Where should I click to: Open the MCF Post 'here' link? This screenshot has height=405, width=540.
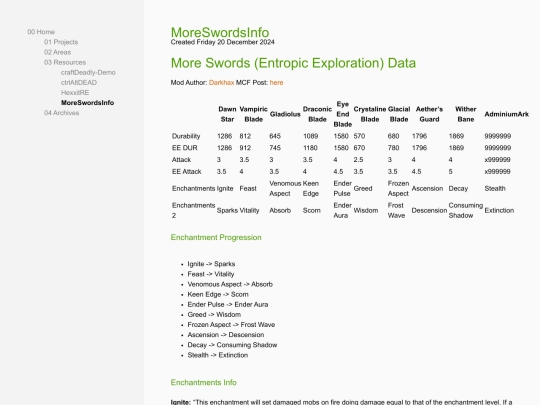point(276,83)
